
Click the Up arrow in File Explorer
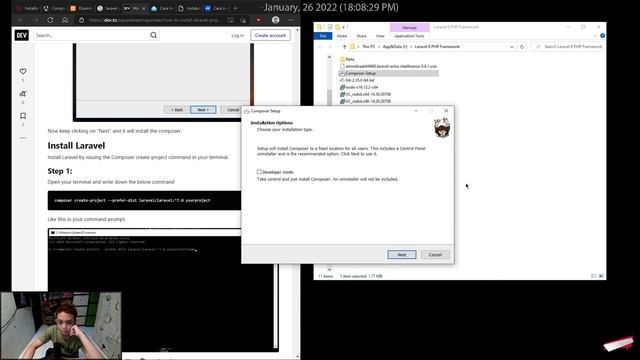pos(344,47)
